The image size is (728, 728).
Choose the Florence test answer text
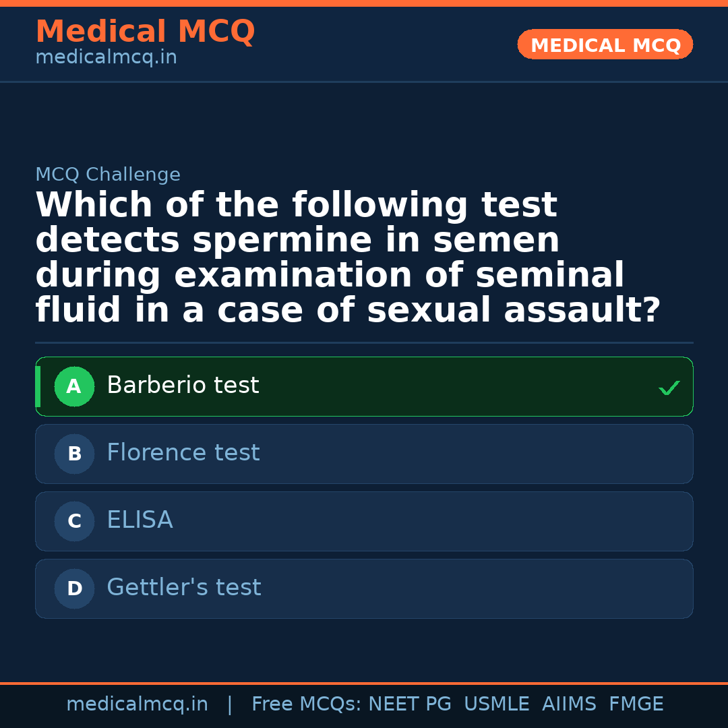pyautogui.click(x=183, y=453)
